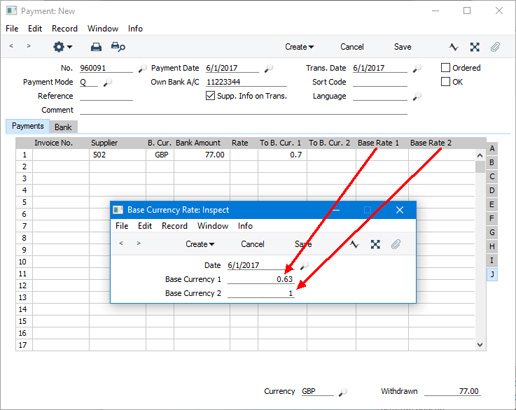Click Cancel in Base Currency Rate window

(x=252, y=244)
